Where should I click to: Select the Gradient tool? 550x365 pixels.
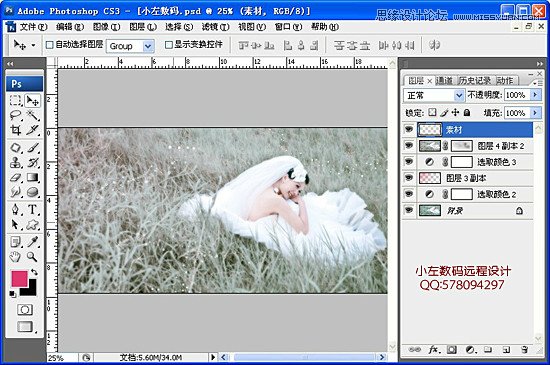33,177
